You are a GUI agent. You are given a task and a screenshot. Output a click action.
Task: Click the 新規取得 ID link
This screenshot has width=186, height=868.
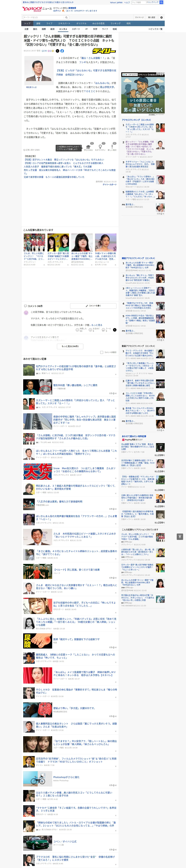coord(72,8)
